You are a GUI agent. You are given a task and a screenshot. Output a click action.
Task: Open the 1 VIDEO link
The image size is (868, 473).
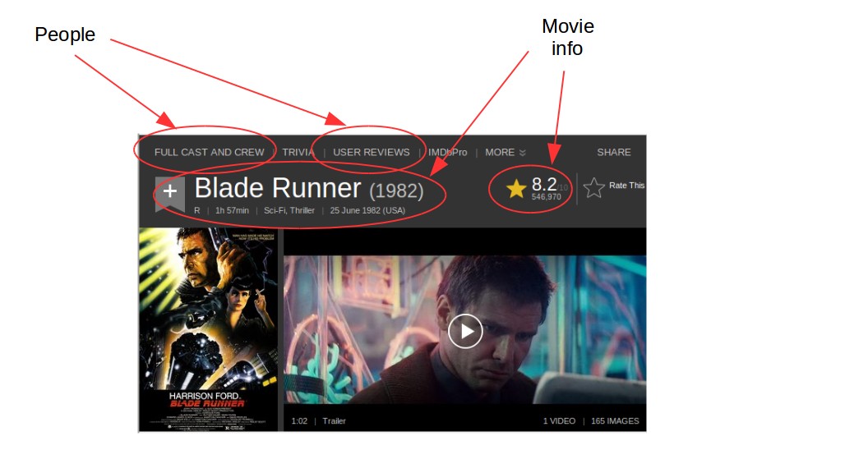click(559, 421)
